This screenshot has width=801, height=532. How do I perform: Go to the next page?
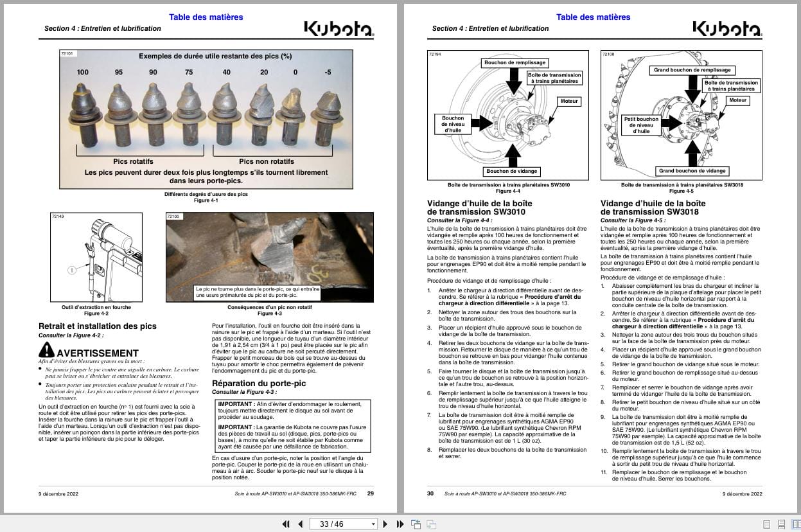coord(385,524)
